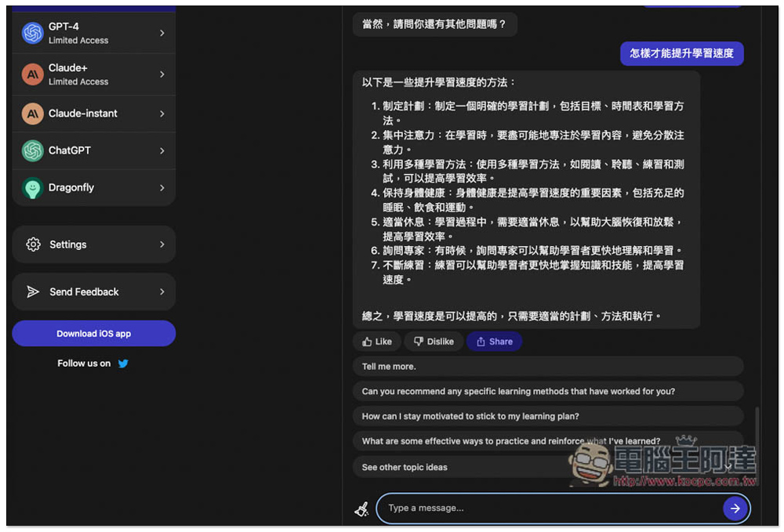
Task: Click the Claude+ avatar icon
Action: tap(32, 74)
